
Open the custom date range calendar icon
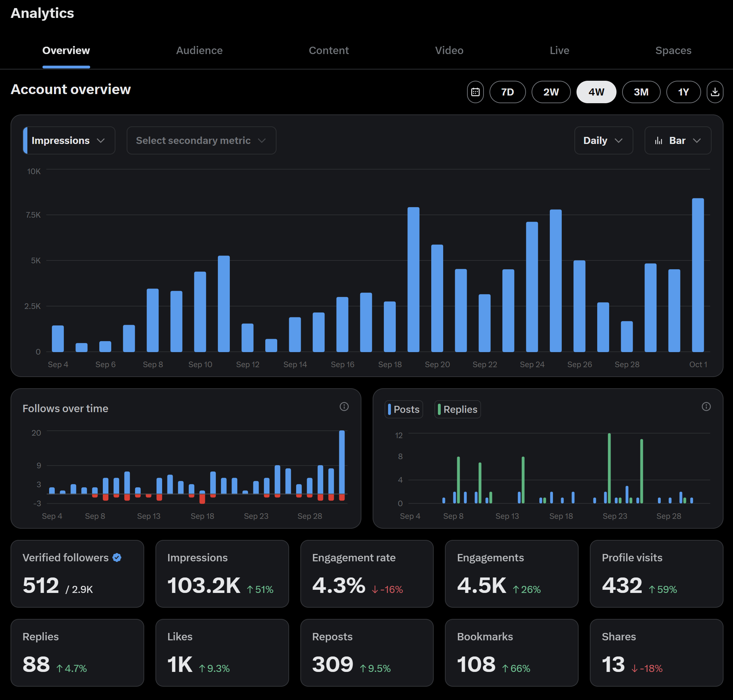click(x=475, y=92)
